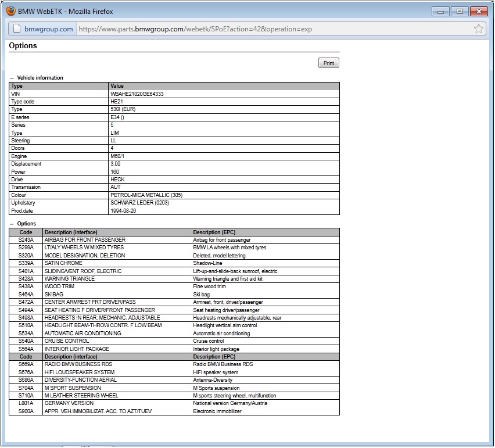Select the VIN value WBAHE21020GE64333

[137, 94]
